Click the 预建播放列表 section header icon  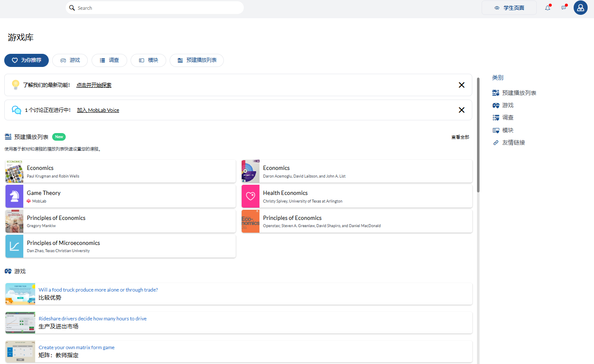[x=8, y=137]
